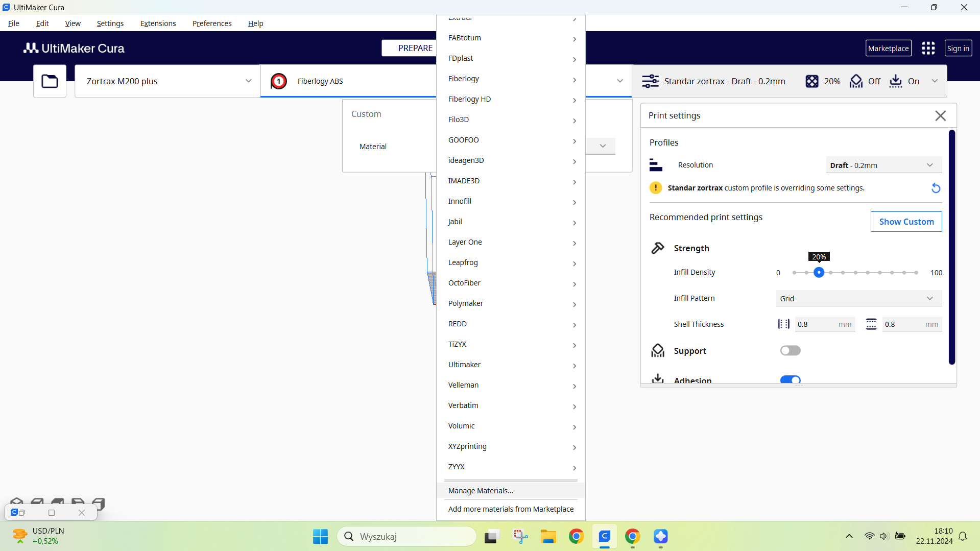Open the Help menu
Screen dimensions: 980x551
pyautogui.click(x=255, y=23)
